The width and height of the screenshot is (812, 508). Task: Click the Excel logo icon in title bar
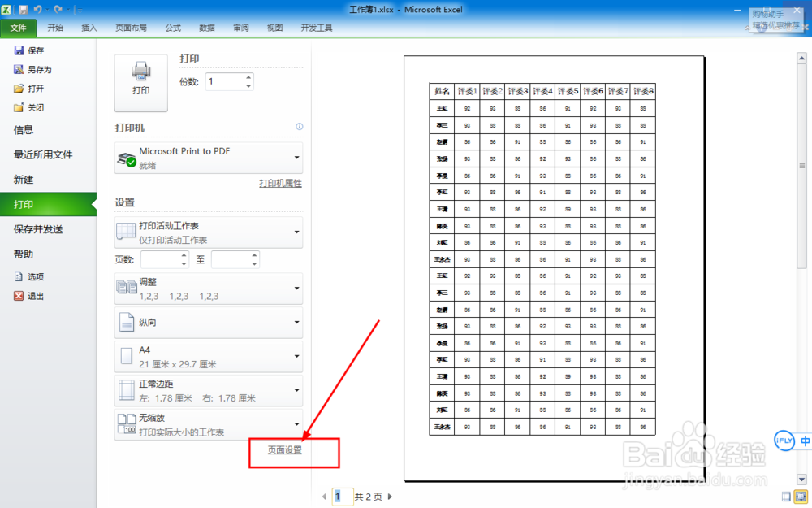(6, 9)
